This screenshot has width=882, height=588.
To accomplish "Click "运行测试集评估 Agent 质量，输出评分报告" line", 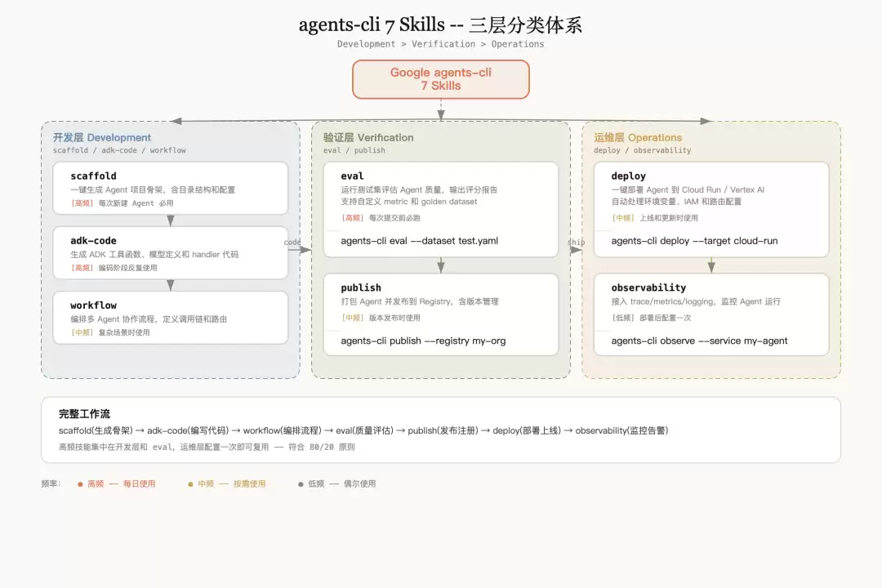I will click(419, 189).
